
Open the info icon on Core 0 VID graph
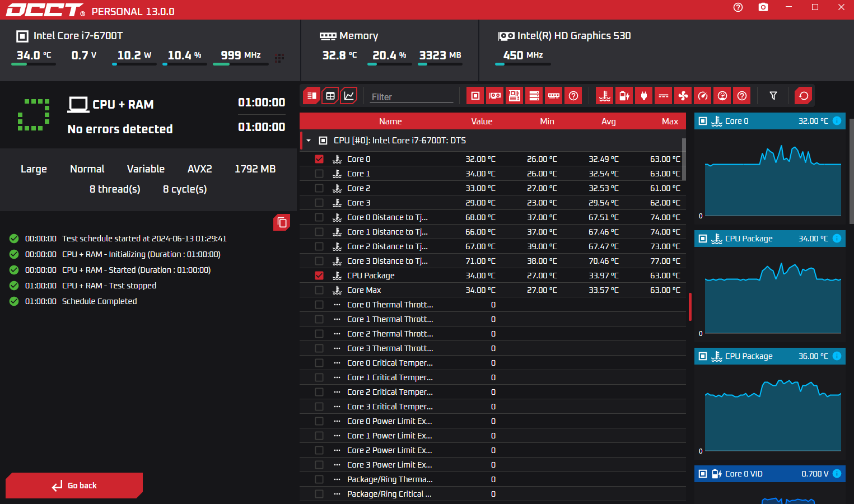pos(837,474)
